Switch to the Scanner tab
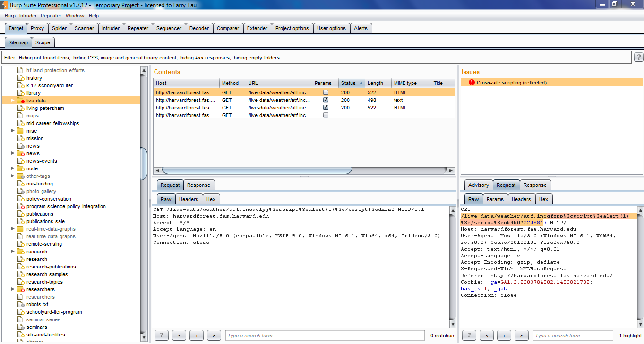Viewport: 644px width, 344px height. (x=85, y=28)
